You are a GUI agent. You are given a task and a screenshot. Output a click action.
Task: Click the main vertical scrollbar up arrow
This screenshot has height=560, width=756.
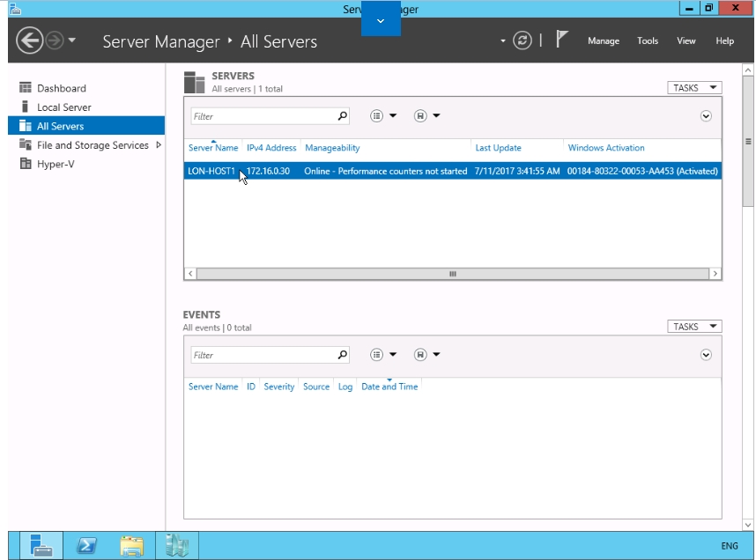click(748, 70)
